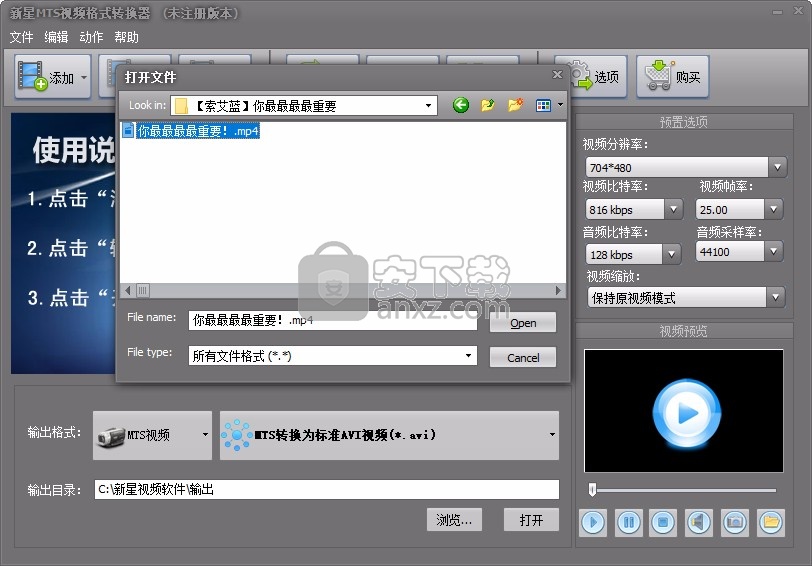Click the 输出目录 path input field
Image resolution: width=812 pixels, height=566 pixels.
pyautogui.click(x=327, y=489)
